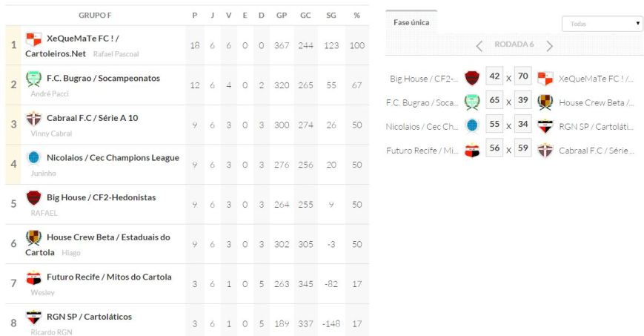Image resolution: width=644 pixels, height=336 pixels.
Task: Click the 'RODADA 6' round label
Action: pyautogui.click(x=514, y=45)
